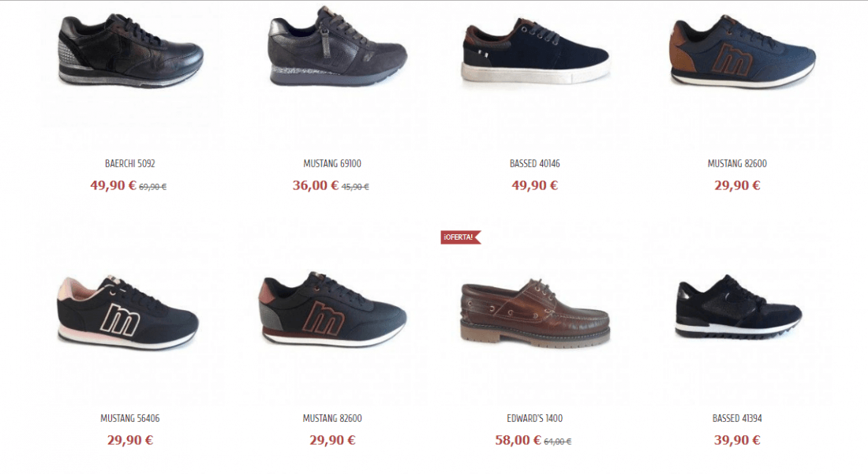Click the crossed-out 69,90 € original price
The height and width of the screenshot is (474, 868).
153,187
